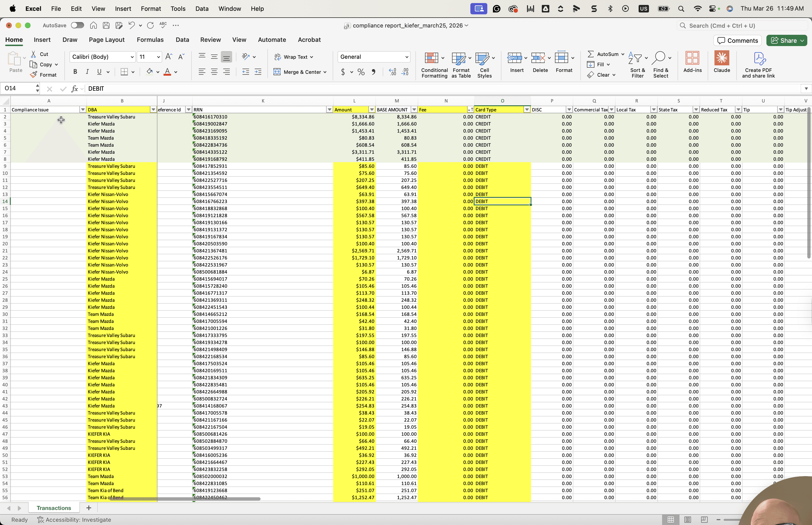Open the Card Type column filter dropdown

click(x=527, y=110)
